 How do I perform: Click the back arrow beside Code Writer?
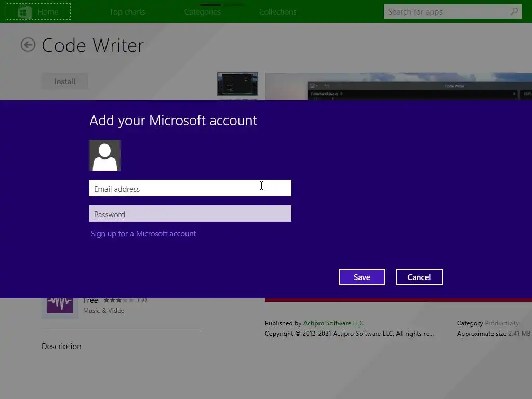click(28, 45)
